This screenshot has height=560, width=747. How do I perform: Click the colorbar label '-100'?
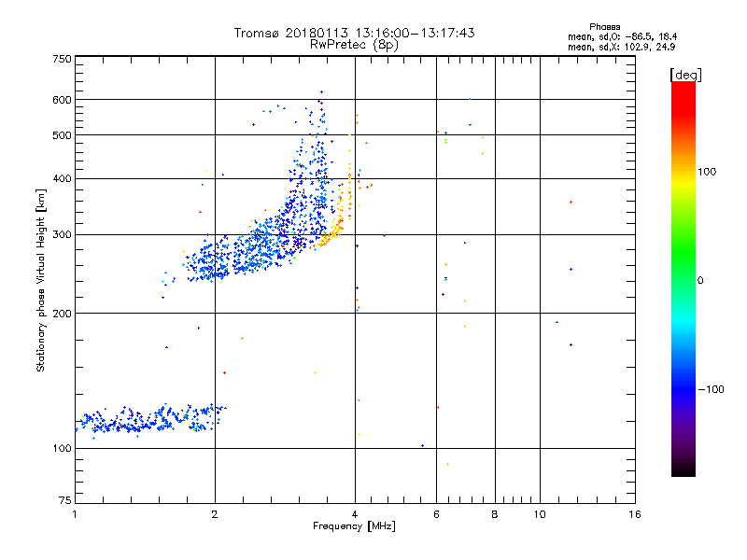point(711,389)
